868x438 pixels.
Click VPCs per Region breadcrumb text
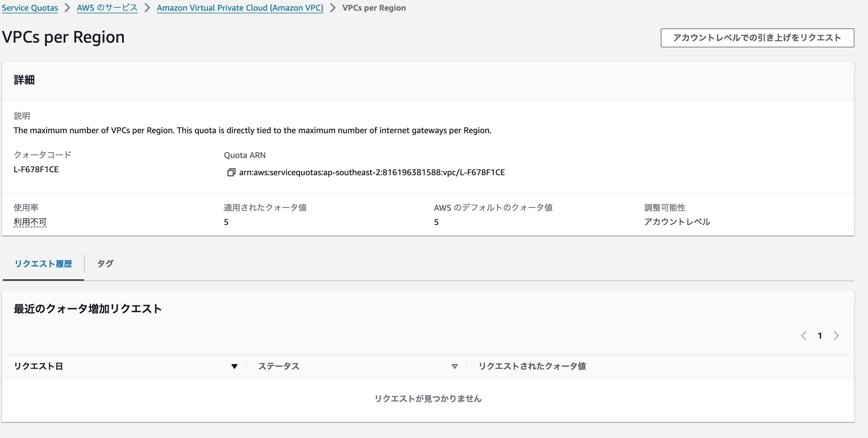pos(374,8)
